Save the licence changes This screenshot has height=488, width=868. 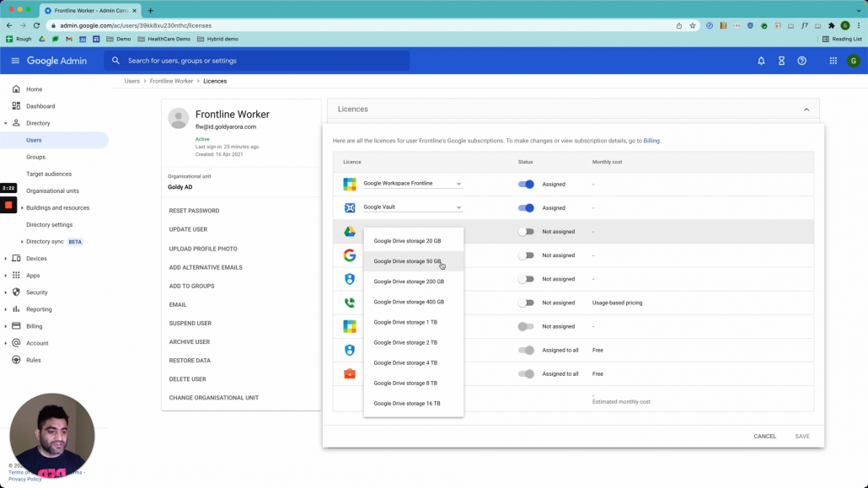[x=802, y=436]
